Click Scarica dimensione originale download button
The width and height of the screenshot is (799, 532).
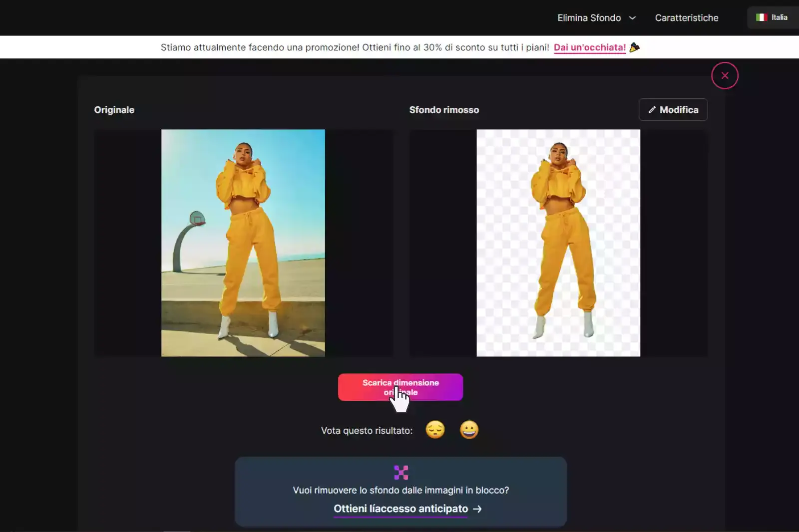point(400,387)
